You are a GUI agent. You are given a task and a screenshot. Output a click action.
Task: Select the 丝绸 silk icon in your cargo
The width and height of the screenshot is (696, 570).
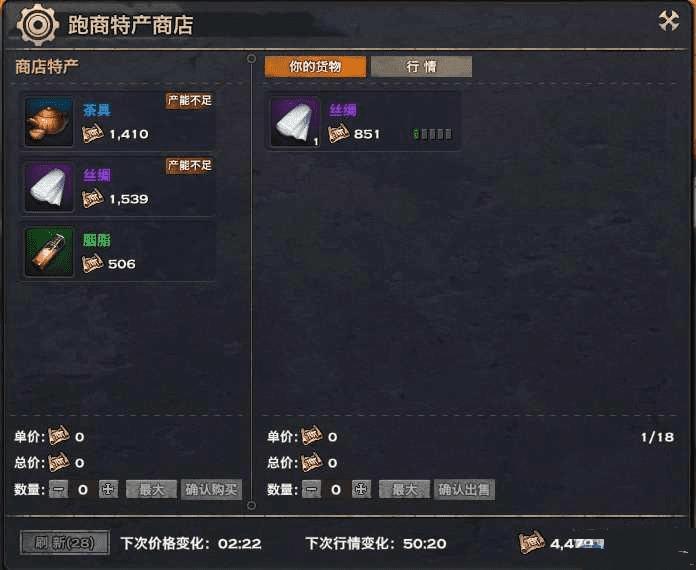coord(295,122)
